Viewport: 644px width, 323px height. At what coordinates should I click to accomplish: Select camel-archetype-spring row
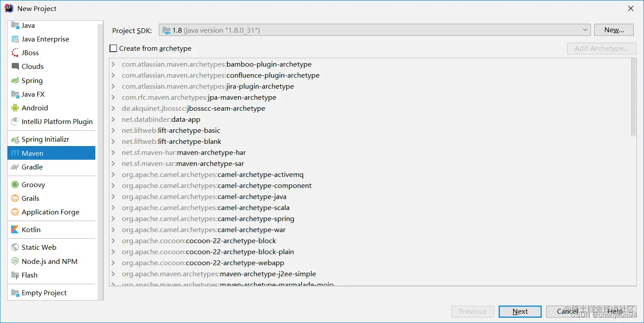(x=370, y=219)
